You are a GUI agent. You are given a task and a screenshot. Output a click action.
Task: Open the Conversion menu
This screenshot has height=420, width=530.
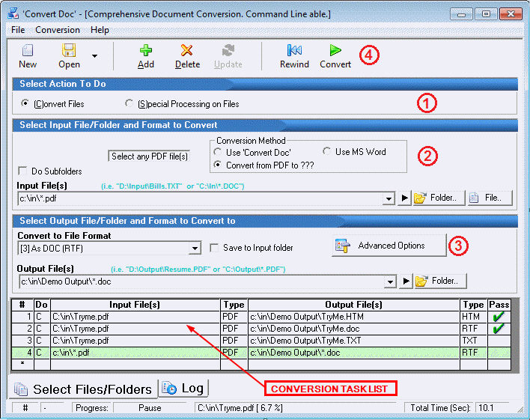[x=58, y=30]
